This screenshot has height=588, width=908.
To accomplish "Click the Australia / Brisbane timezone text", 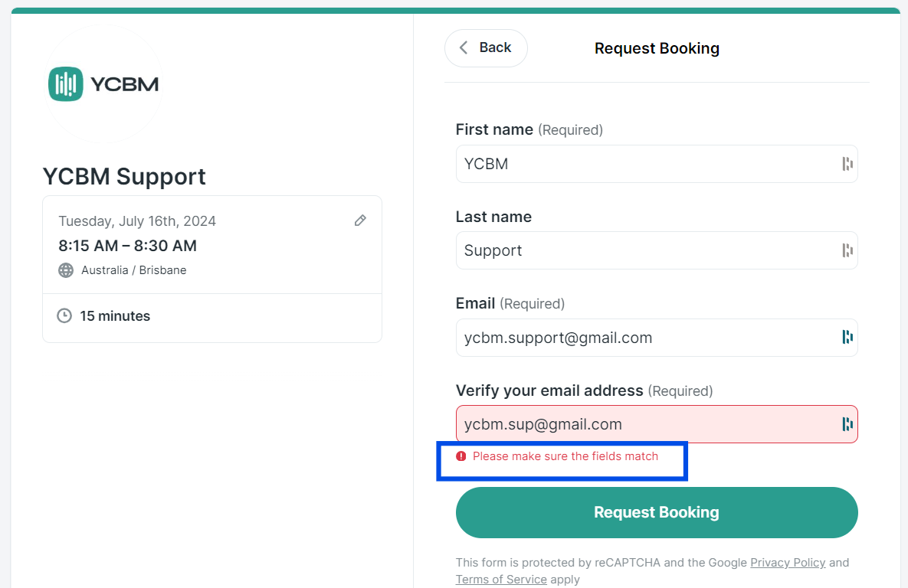I will click(134, 270).
